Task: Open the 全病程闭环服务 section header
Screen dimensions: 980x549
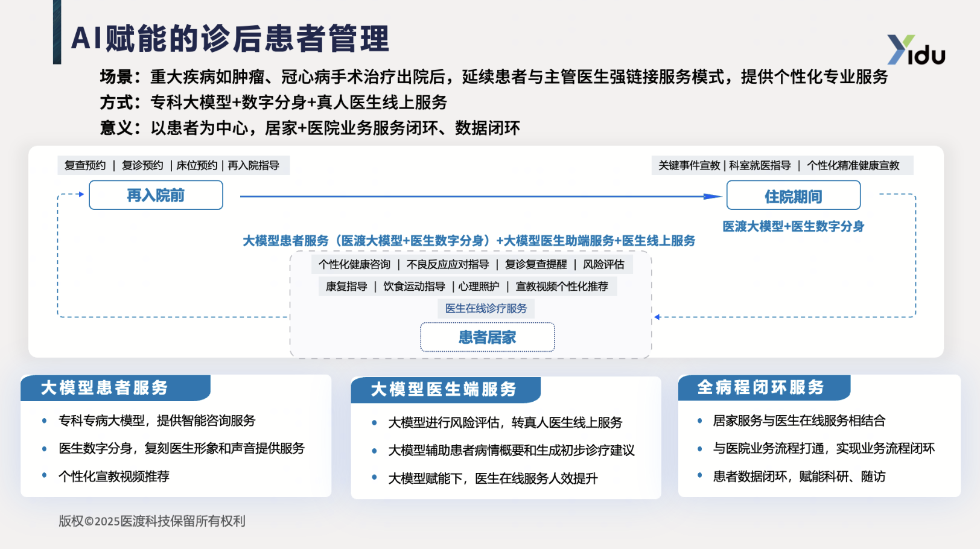Action: coord(760,387)
